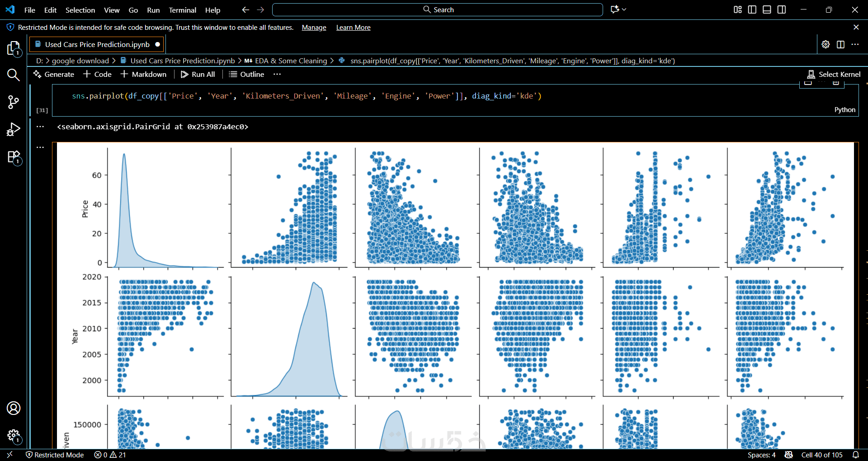The width and height of the screenshot is (868, 461).
Task: Click the Search command center field
Action: pyautogui.click(x=438, y=9)
